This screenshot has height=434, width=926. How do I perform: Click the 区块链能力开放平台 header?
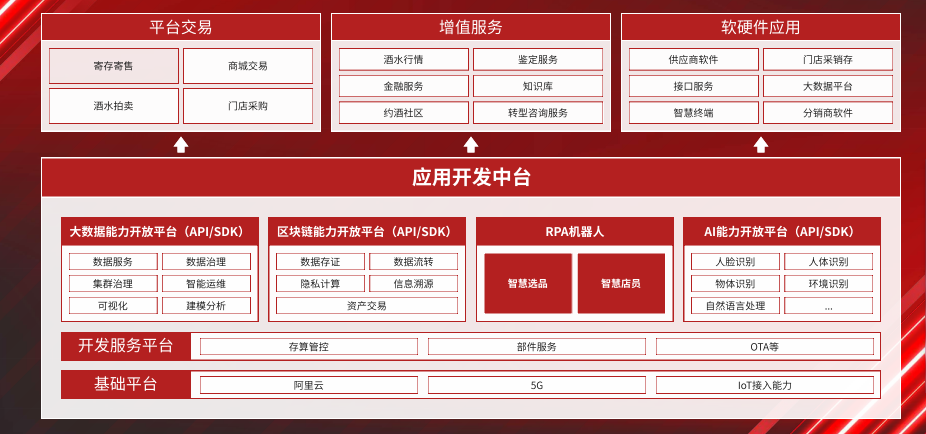pyautogui.click(x=367, y=231)
